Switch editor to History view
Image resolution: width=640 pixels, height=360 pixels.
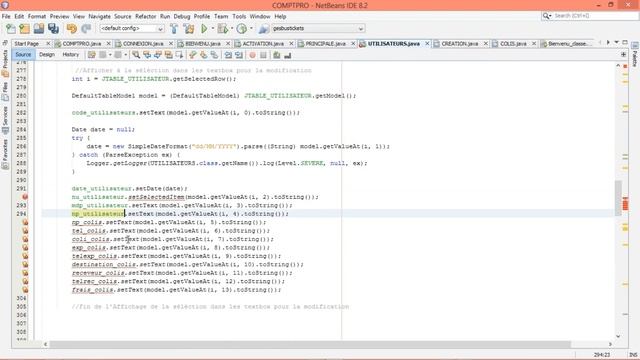71,55
